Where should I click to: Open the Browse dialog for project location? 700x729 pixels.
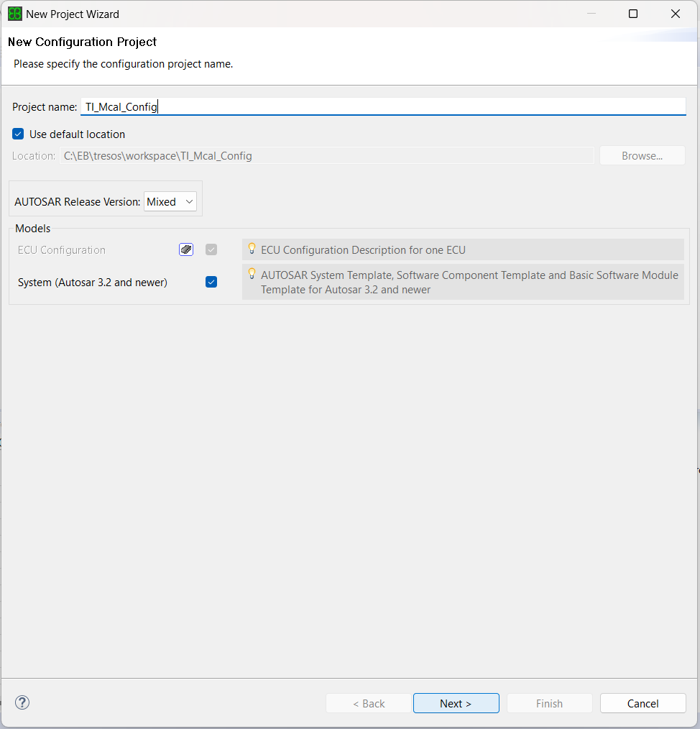642,155
